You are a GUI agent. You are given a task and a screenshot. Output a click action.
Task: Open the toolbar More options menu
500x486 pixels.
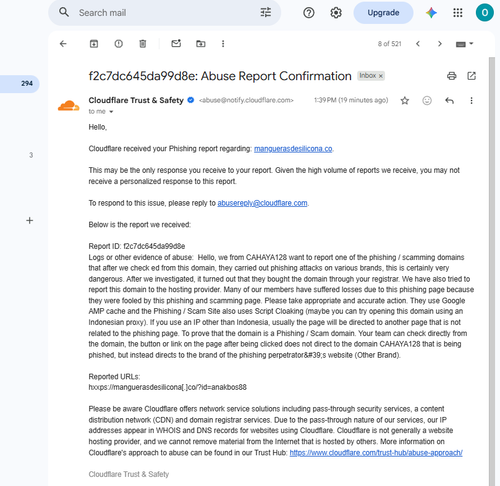223,44
